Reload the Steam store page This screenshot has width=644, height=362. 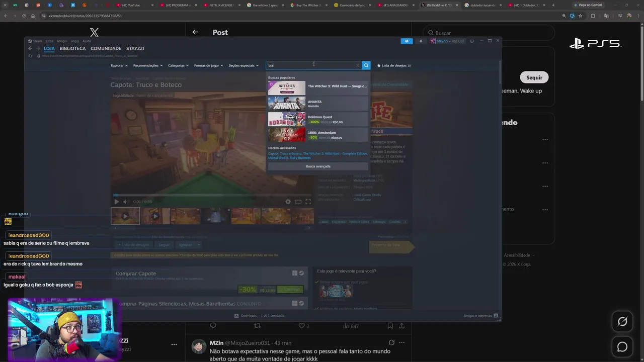(31, 56)
